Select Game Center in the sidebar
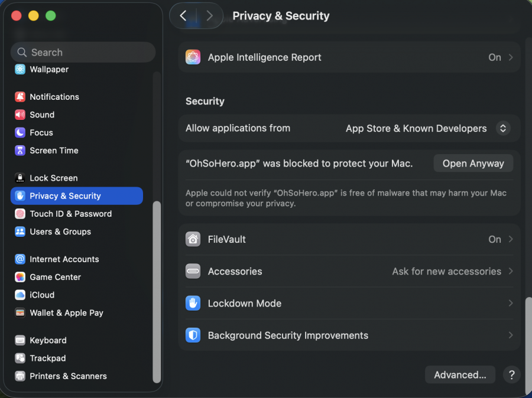 pyautogui.click(x=77, y=277)
